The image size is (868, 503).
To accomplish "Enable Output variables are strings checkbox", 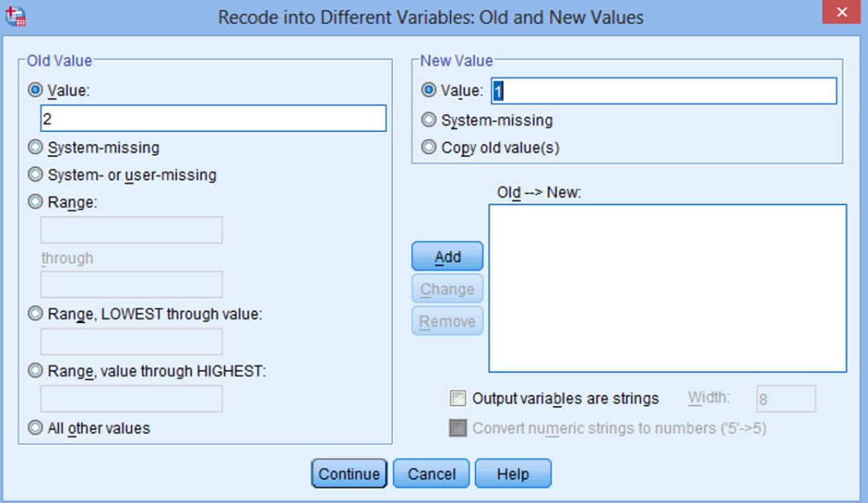I will (x=458, y=399).
